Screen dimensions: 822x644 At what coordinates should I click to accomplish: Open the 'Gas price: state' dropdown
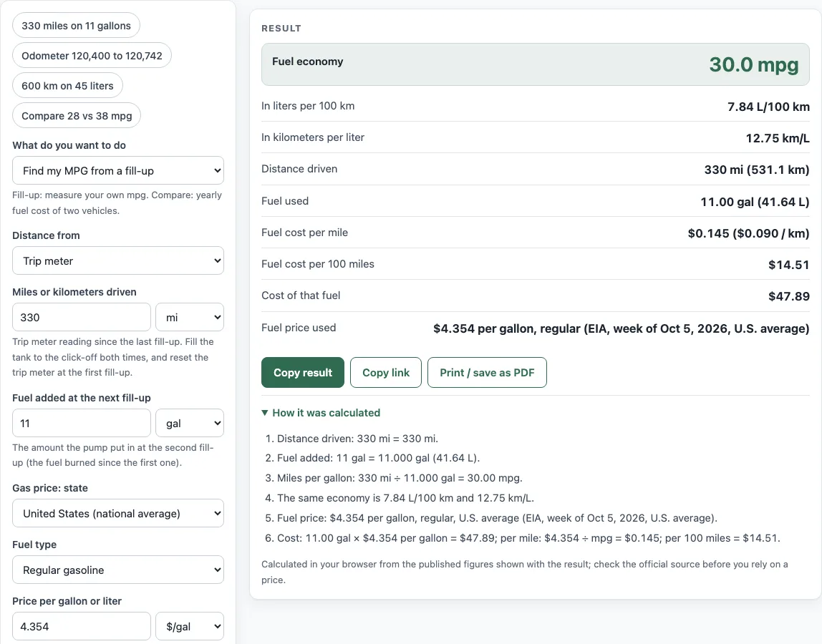(118, 514)
